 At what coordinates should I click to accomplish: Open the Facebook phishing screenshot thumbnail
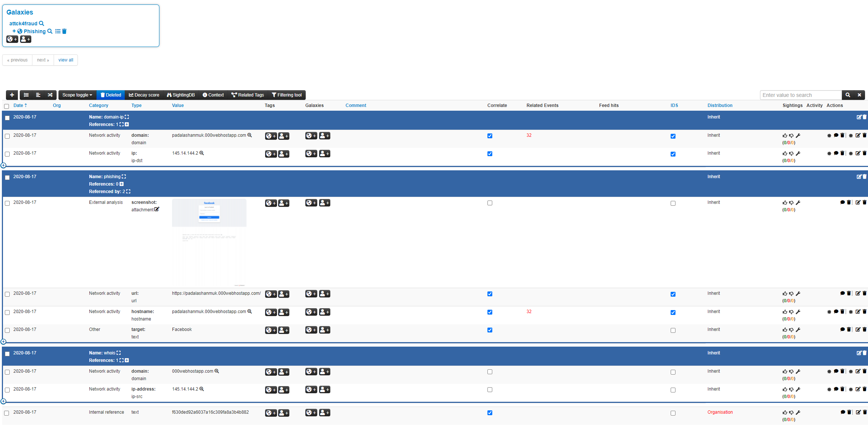click(209, 212)
